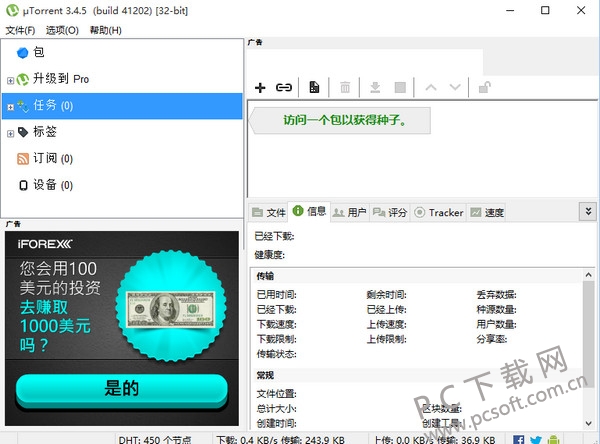Click the 种源数量 label
Screen dimensions: 600x444
click(x=496, y=309)
